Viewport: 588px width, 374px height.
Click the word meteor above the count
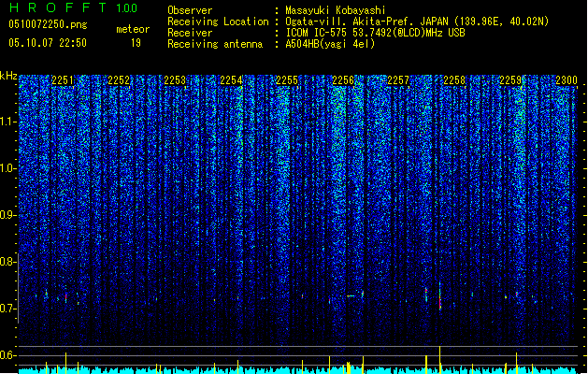[133, 29]
